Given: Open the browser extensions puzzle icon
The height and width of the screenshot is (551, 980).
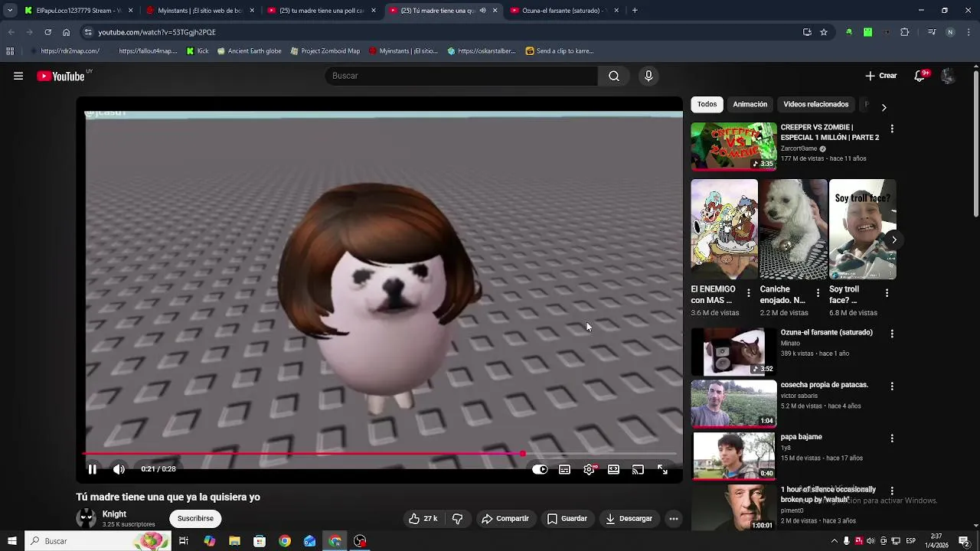Looking at the screenshot, I should [905, 32].
